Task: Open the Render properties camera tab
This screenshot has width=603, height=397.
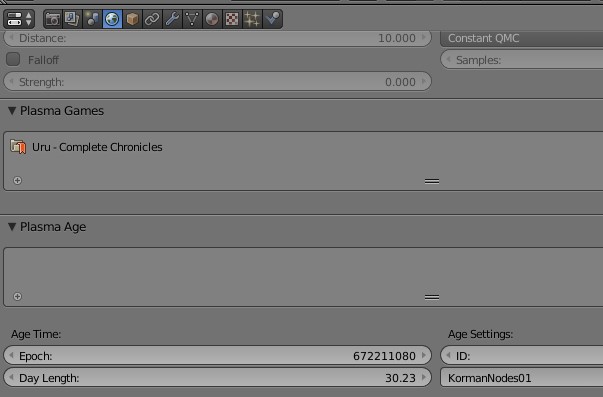Action: point(53,19)
